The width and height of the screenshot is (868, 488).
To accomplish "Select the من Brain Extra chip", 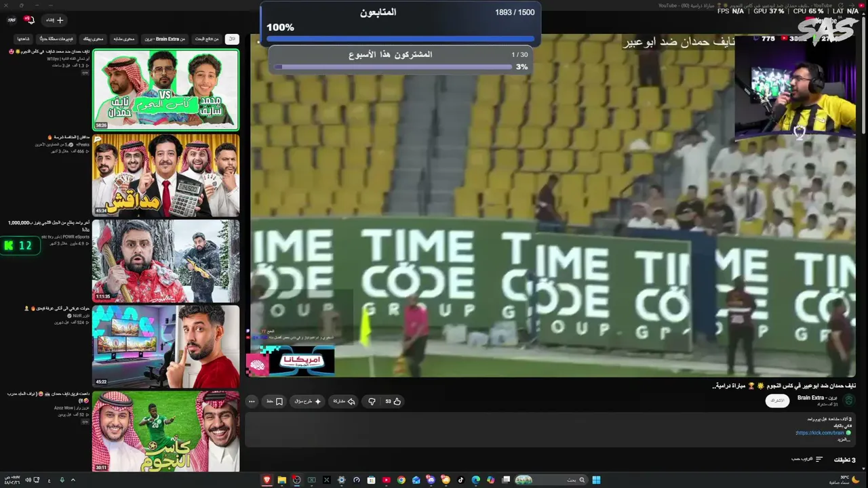I will click(x=165, y=39).
